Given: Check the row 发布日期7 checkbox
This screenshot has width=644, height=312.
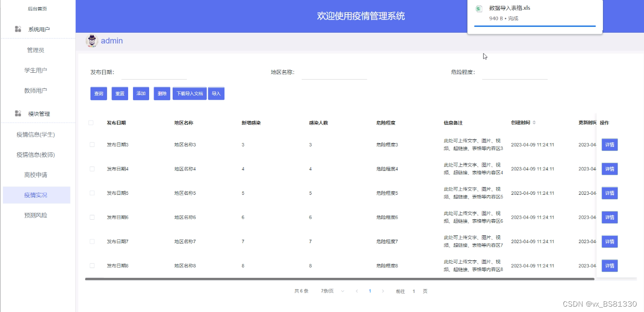Looking at the screenshot, I should click(x=92, y=241).
